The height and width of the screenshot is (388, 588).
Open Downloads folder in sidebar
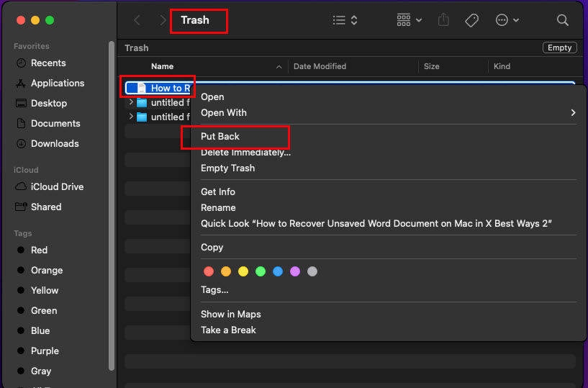(x=54, y=143)
